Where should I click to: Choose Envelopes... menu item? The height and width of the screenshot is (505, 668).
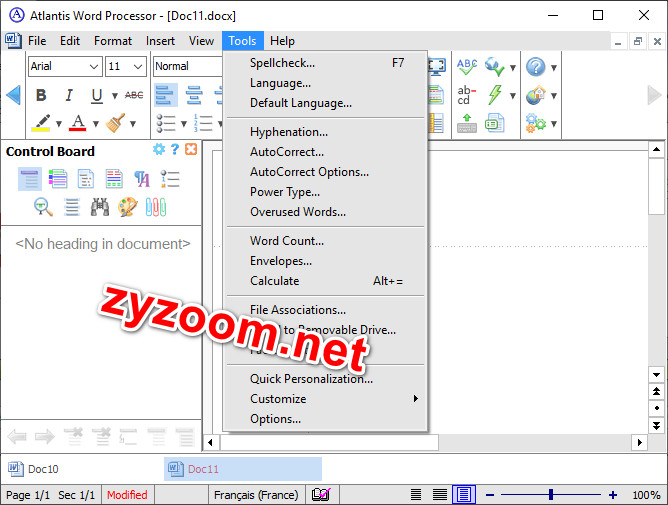pos(325,261)
